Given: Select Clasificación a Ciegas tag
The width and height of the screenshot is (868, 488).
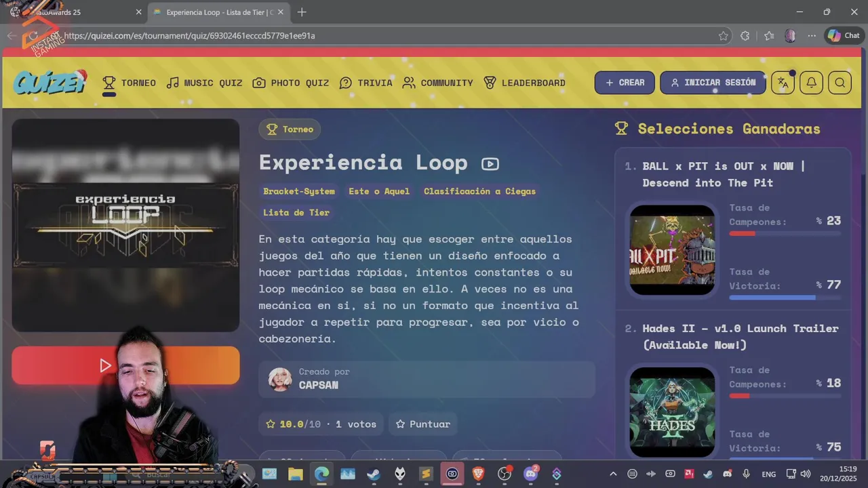Looking at the screenshot, I should [x=479, y=191].
